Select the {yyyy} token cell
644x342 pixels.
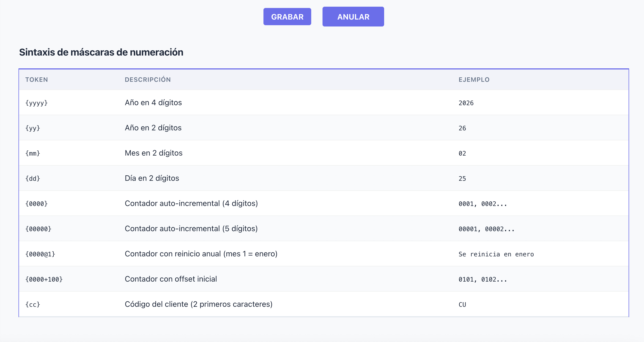click(x=36, y=103)
